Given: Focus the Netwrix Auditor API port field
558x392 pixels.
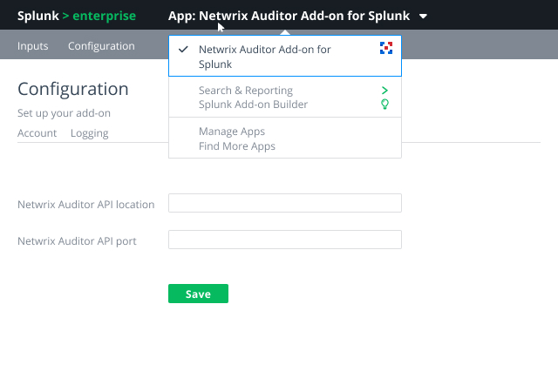Looking at the screenshot, I should (x=285, y=240).
